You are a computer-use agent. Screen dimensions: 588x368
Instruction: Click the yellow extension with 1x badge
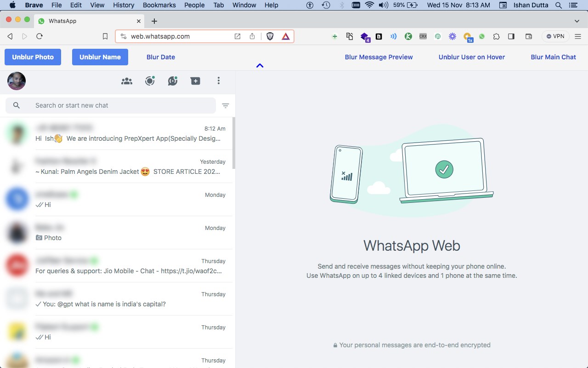pyautogui.click(x=468, y=37)
